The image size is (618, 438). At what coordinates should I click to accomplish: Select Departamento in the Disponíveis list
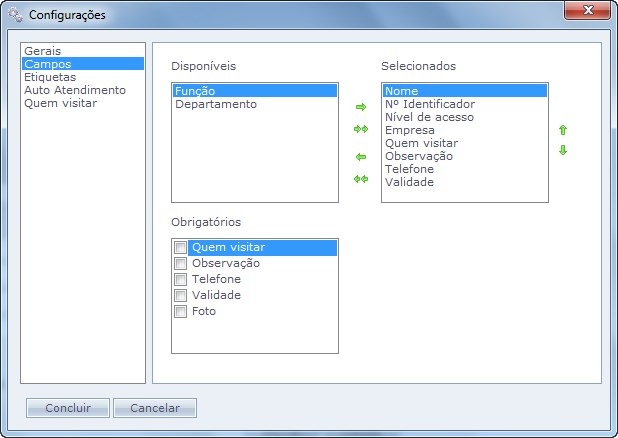point(216,103)
